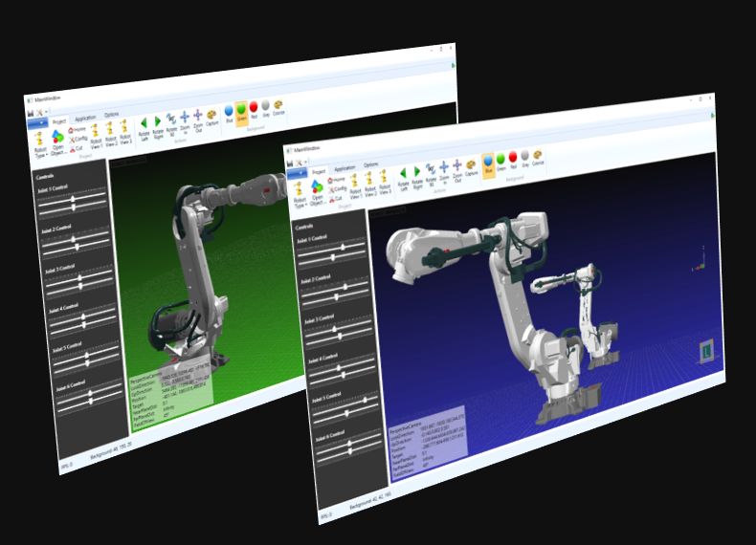Click Rotate Left arrow in front window

click(403, 173)
